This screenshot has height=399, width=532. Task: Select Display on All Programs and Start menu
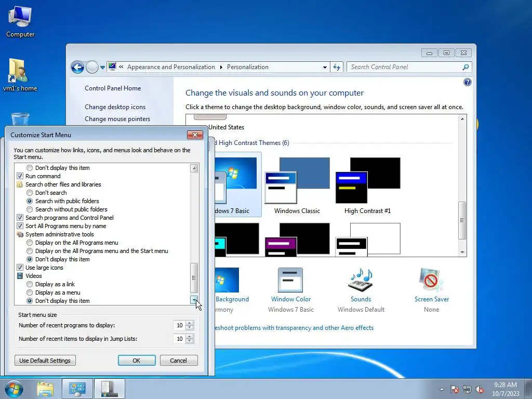tap(30, 251)
